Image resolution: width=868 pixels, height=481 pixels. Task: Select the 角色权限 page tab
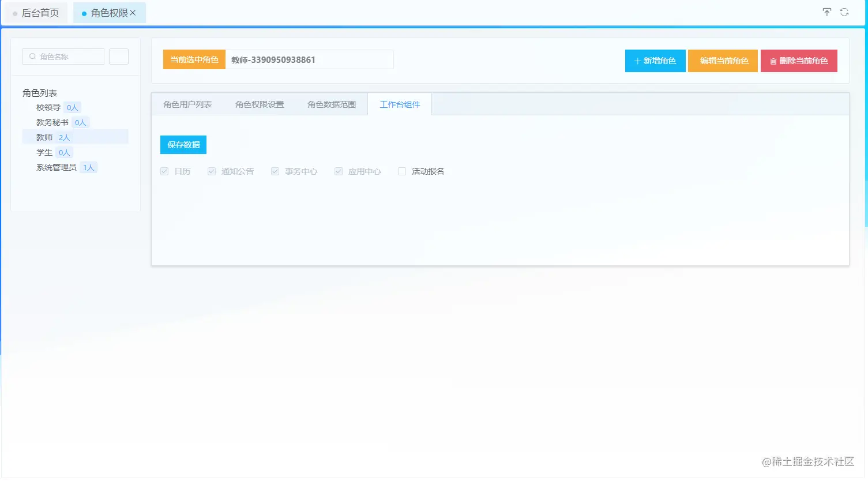(x=110, y=13)
